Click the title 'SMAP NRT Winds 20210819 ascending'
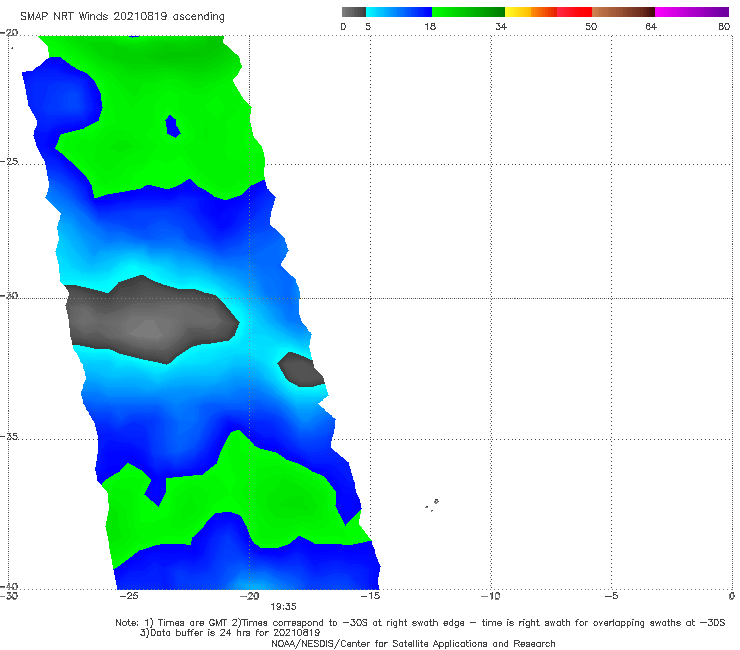 point(122,17)
